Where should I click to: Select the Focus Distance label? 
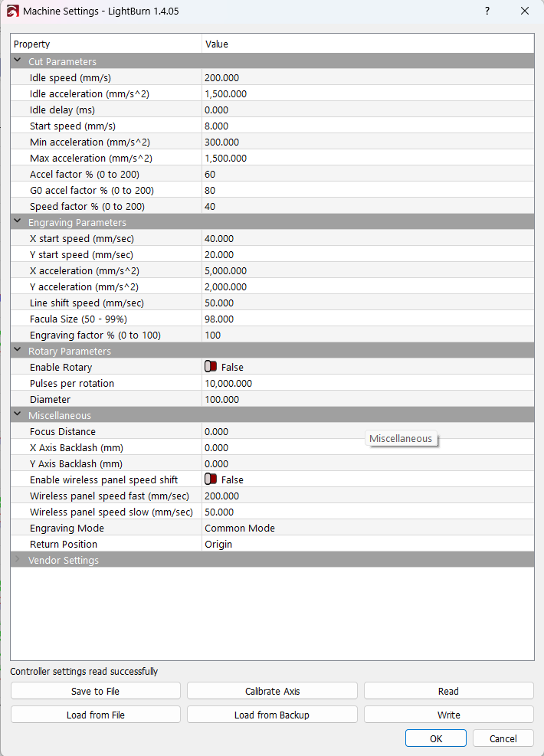[x=63, y=431]
